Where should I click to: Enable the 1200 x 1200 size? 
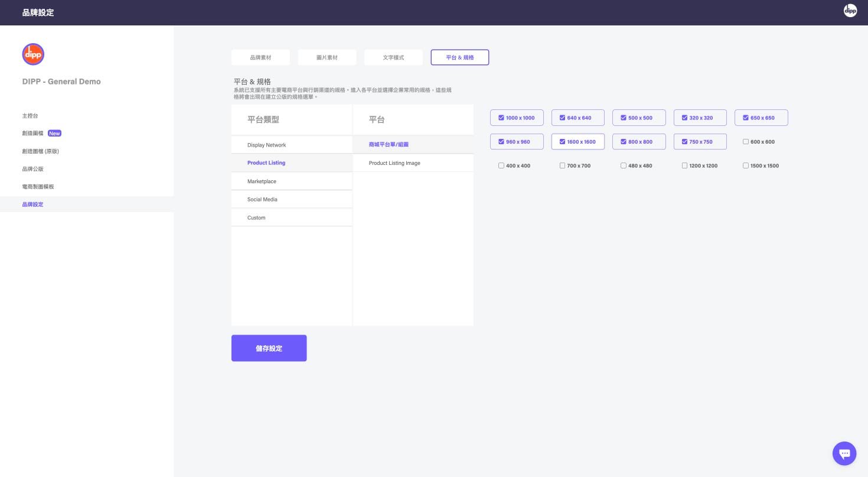pos(684,166)
